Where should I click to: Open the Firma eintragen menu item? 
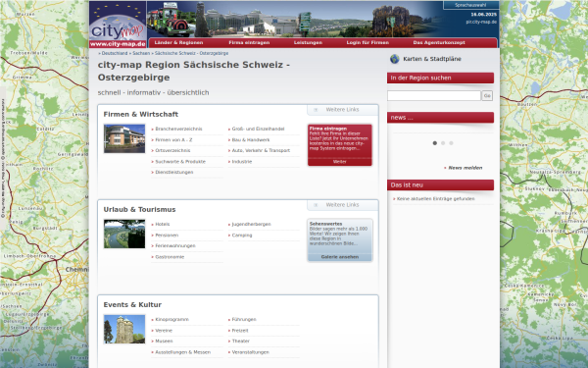(x=249, y=43)
